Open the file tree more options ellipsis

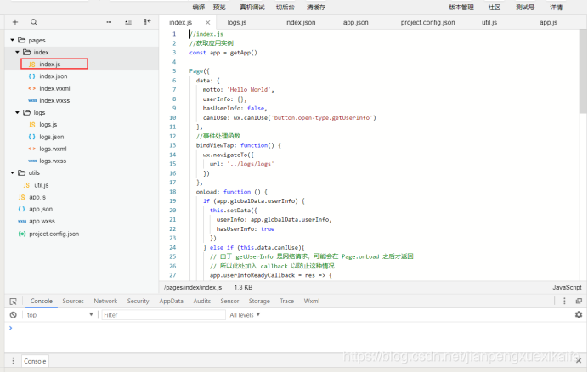coord(109,22)
